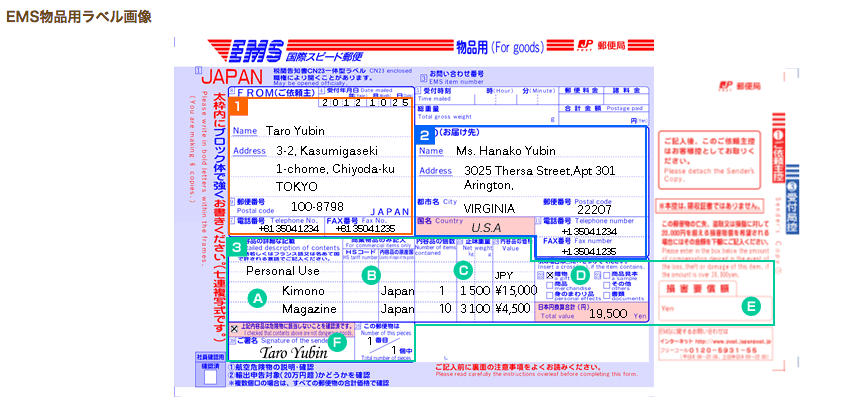
Task: Select the green A marker near Kimono
Action: [x=256, y=298]
